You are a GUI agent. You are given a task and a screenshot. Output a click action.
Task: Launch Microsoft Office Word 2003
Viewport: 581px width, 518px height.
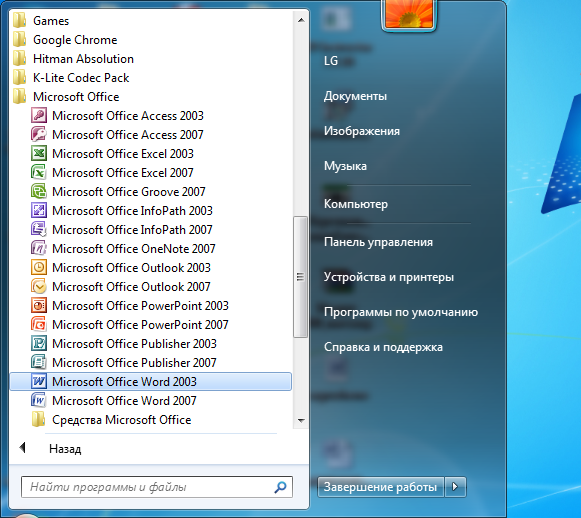point(151,382)
